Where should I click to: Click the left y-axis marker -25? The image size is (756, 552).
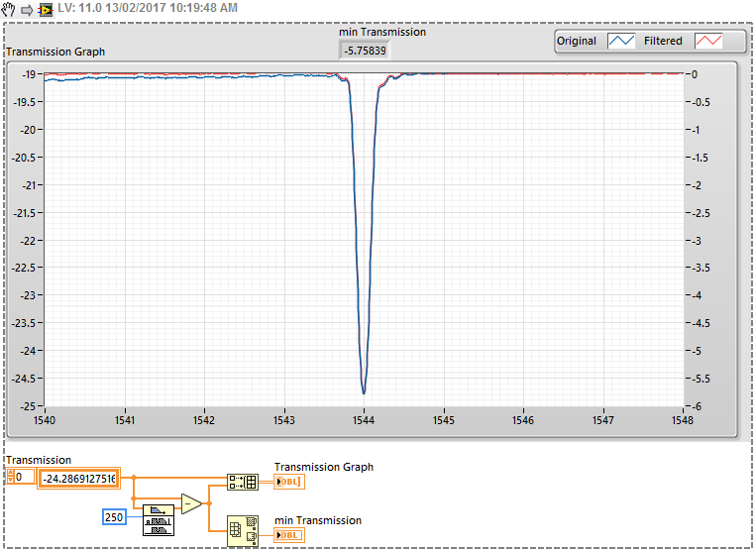pos(28,406)
